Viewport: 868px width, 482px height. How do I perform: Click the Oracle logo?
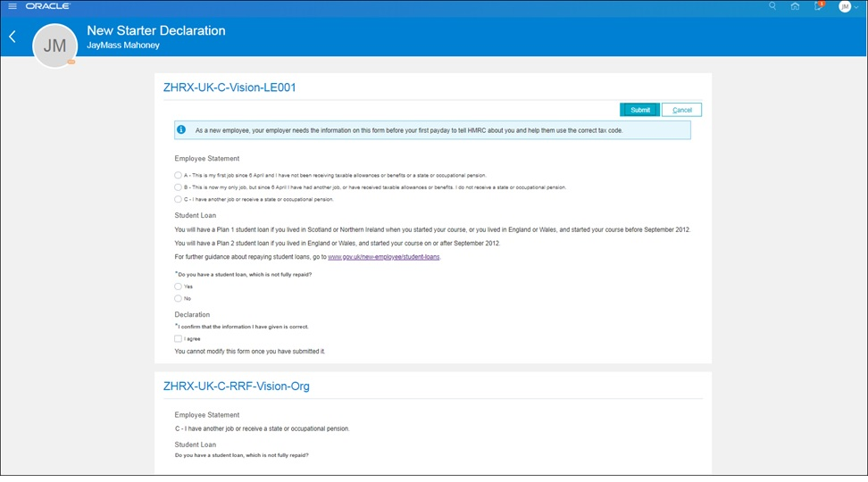pos(48,6)
